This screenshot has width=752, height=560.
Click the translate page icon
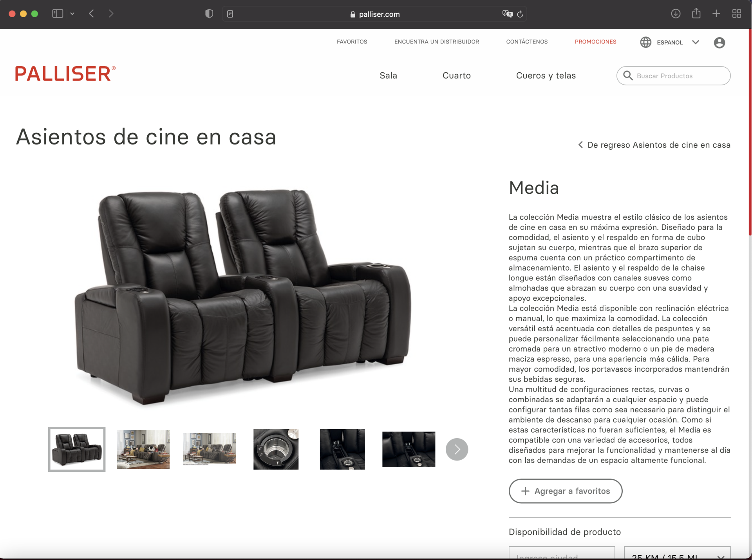[507, 14]
